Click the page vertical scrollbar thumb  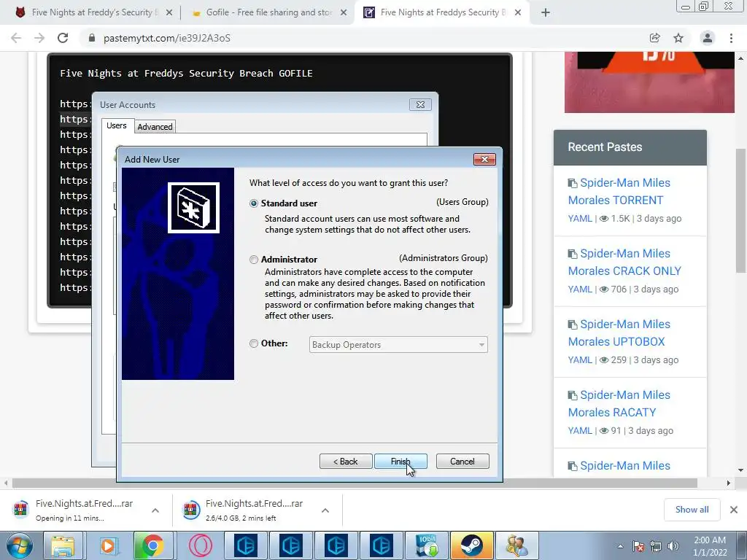tap(741, 211)
